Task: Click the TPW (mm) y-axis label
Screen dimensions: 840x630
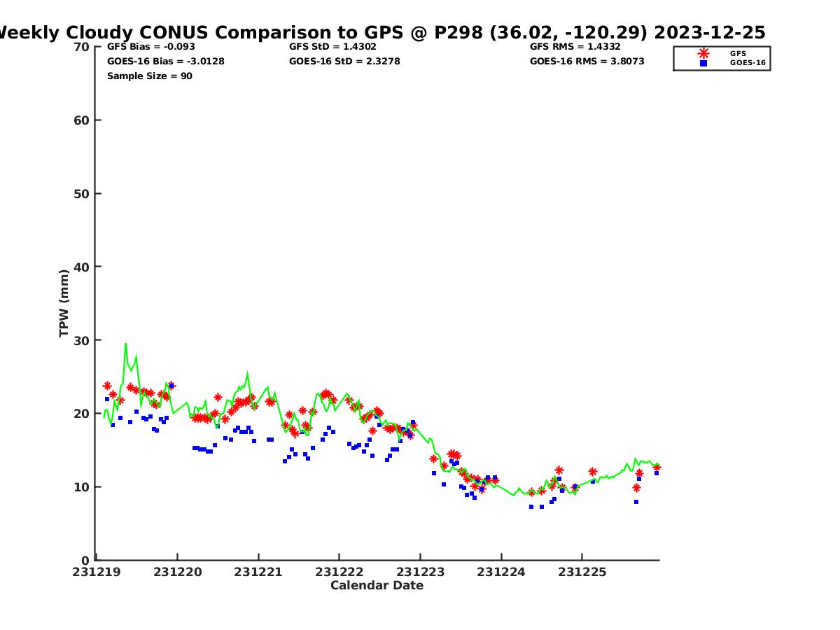Action: click(64, 303)
